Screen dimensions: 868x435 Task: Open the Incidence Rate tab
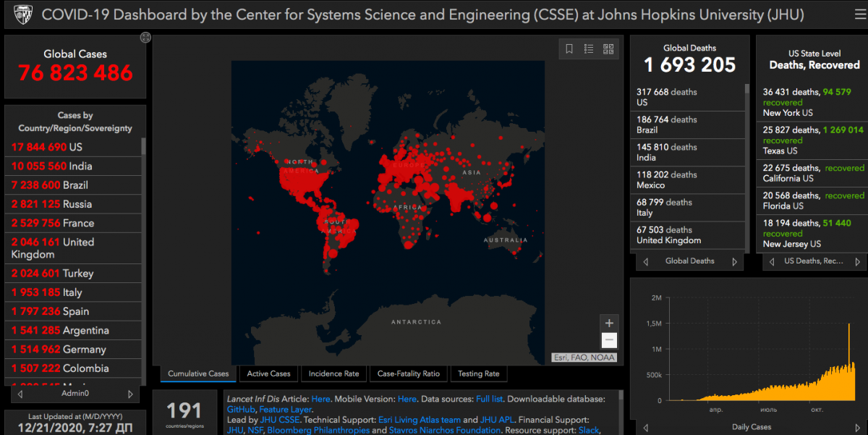pos(333,373)
